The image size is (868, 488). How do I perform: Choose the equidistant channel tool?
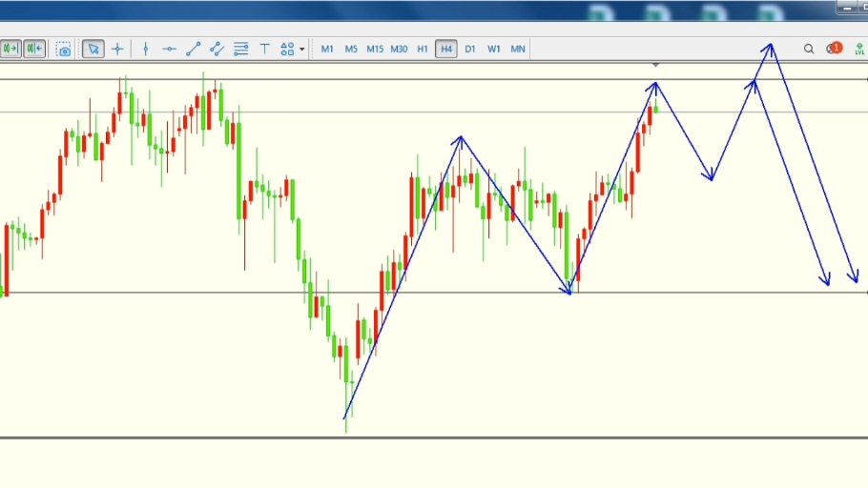pos(217,49)
